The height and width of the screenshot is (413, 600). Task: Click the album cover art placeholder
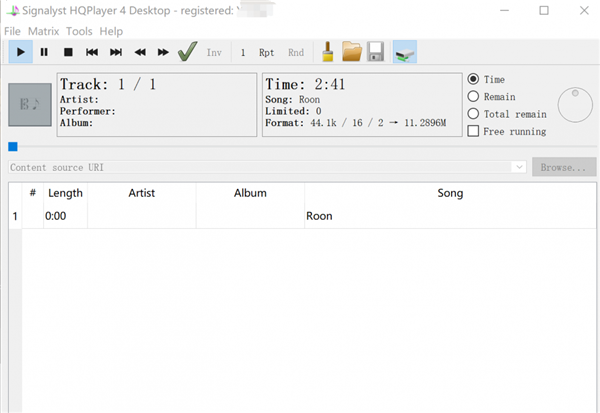(30, 104)
